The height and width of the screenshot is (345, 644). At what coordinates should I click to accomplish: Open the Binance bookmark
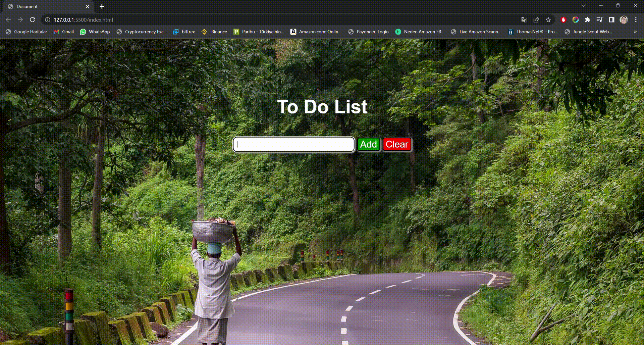[x=214, y=32]
